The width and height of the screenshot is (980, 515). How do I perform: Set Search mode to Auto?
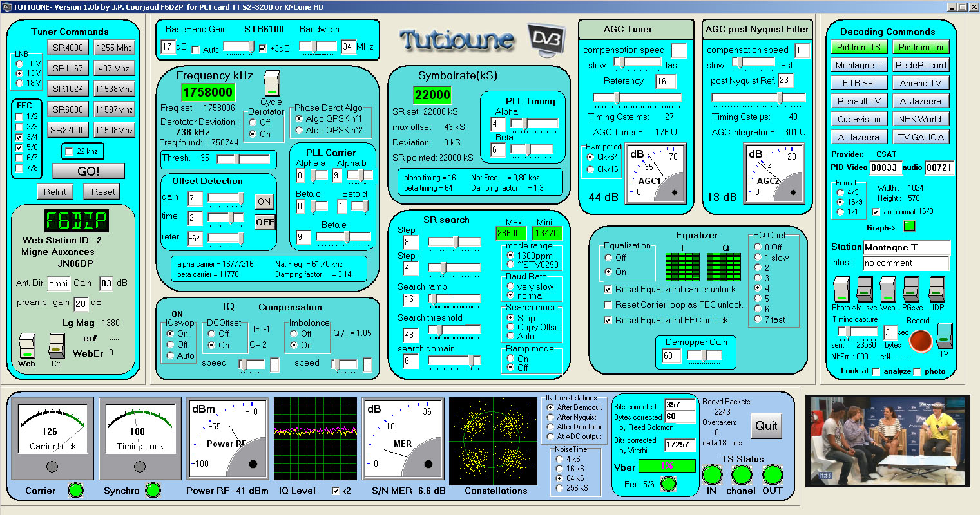[510, 336]
